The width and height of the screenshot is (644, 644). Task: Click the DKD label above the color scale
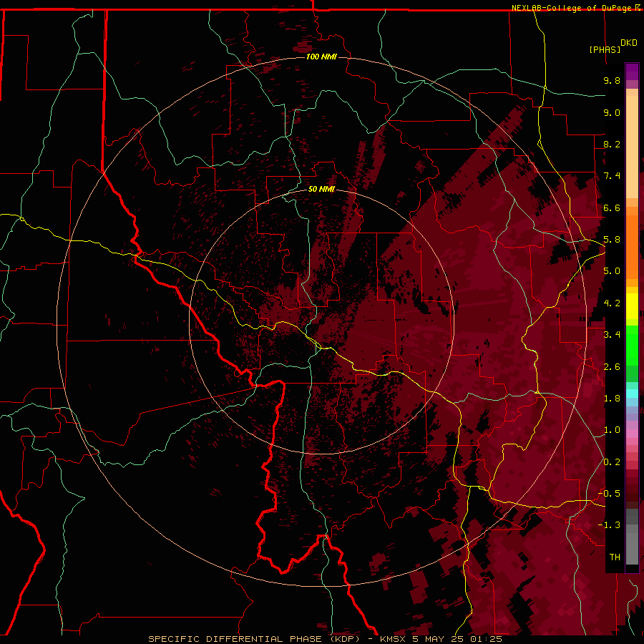629,43
